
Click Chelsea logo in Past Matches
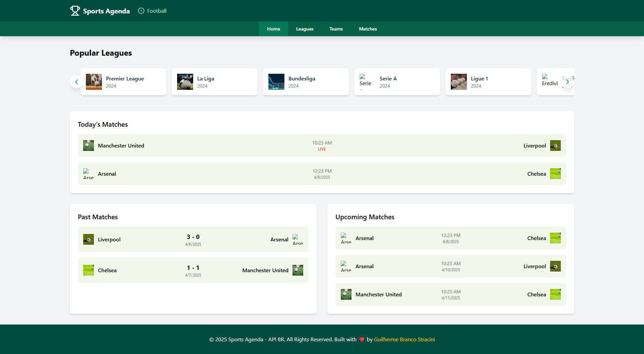pyautogui.click(x=88, y=270)
